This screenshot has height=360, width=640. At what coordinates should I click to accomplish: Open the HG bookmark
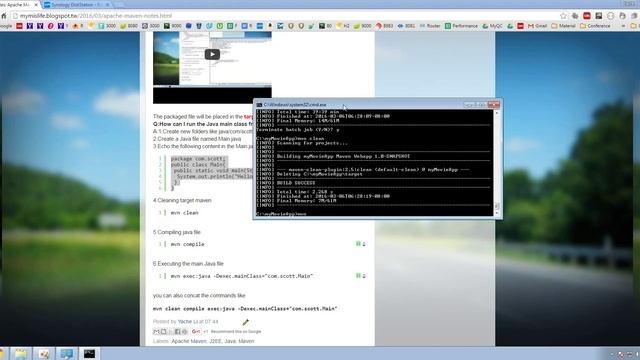(342, 26)
